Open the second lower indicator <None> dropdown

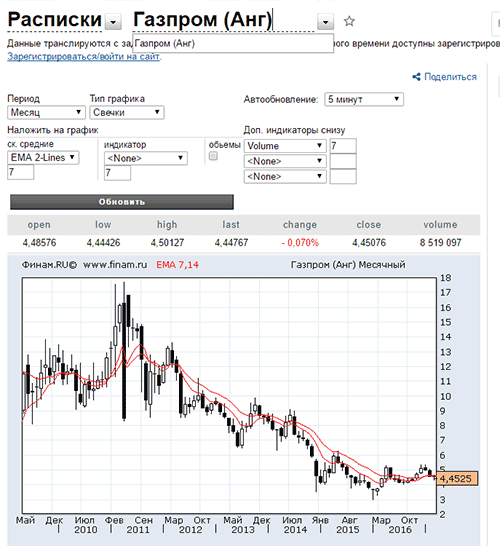click(x=285, y=161)
